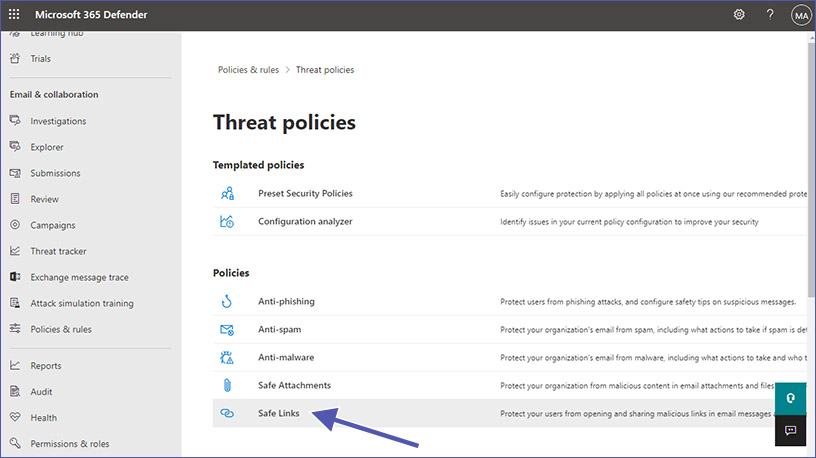Click the Permissions & roles key icon
This screenshot has width=816, height=458.
click(15, 443)
